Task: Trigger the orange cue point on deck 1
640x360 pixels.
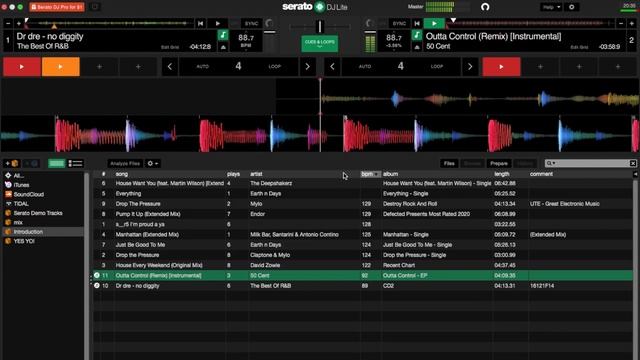Action: coord(60,67)
